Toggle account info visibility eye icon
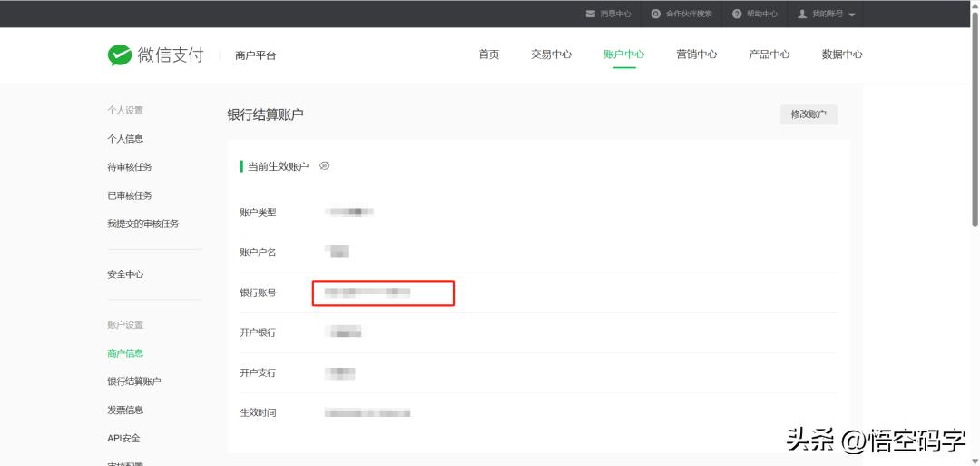The width and height of the screenshot is (980, 466). pos(325,166)
